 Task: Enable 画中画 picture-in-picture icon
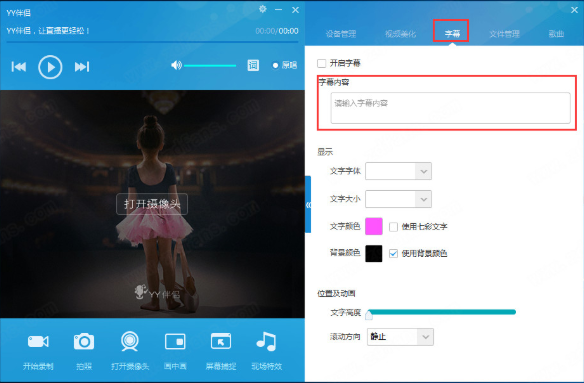[175, 341]
